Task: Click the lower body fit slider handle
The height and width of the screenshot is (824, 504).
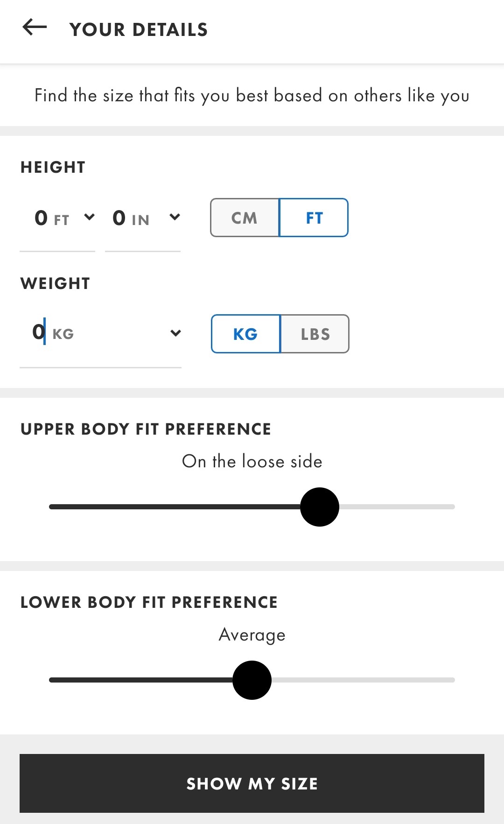Action: 252,680
